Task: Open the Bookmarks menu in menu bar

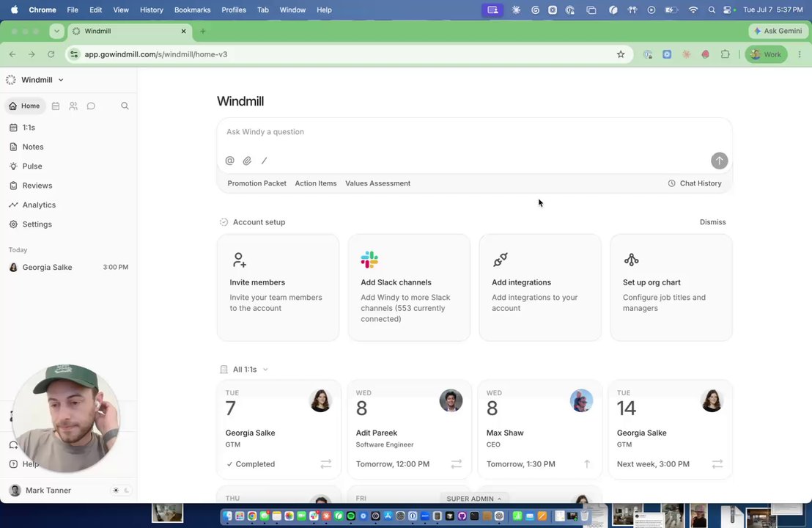Action: 192,10
